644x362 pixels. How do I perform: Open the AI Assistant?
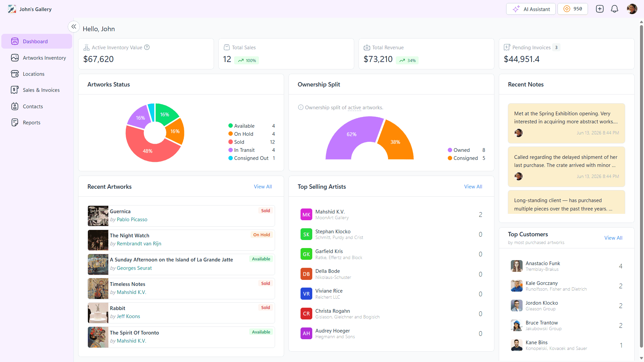(x=531, y=9)
